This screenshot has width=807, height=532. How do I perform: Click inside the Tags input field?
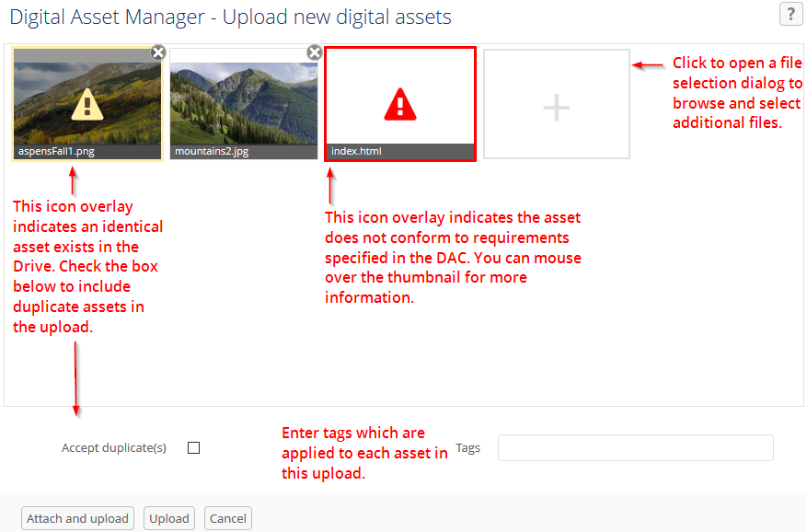pos(635,447)
